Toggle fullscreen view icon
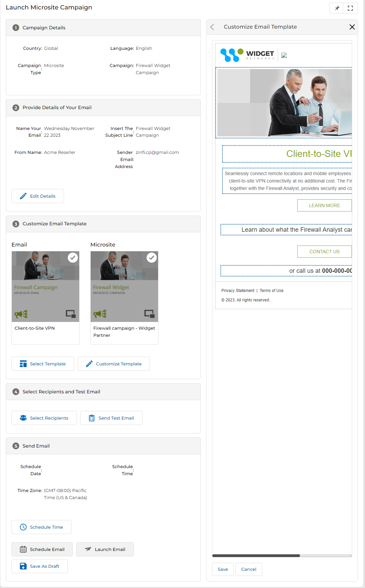This screenshot has width=365, height=588. click(351, 8)
